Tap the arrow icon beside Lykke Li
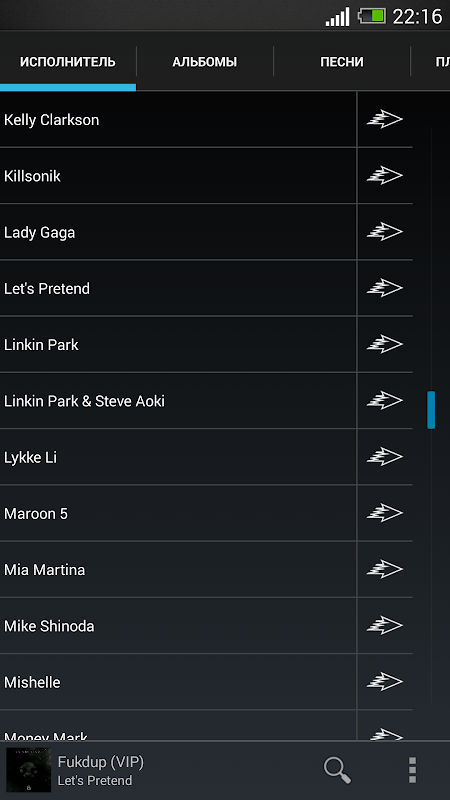450x800 pixels. [x=385, y=457]
